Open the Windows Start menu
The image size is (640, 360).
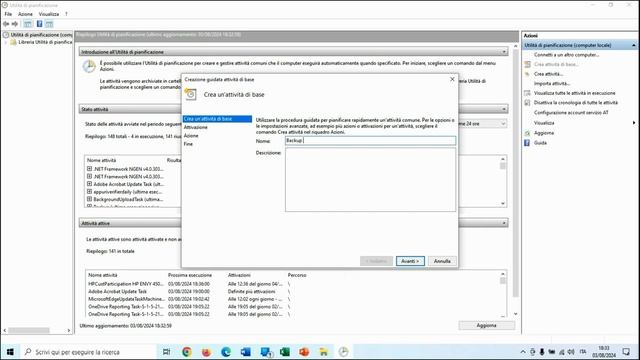pyautogui.click(x=10, y=351)
